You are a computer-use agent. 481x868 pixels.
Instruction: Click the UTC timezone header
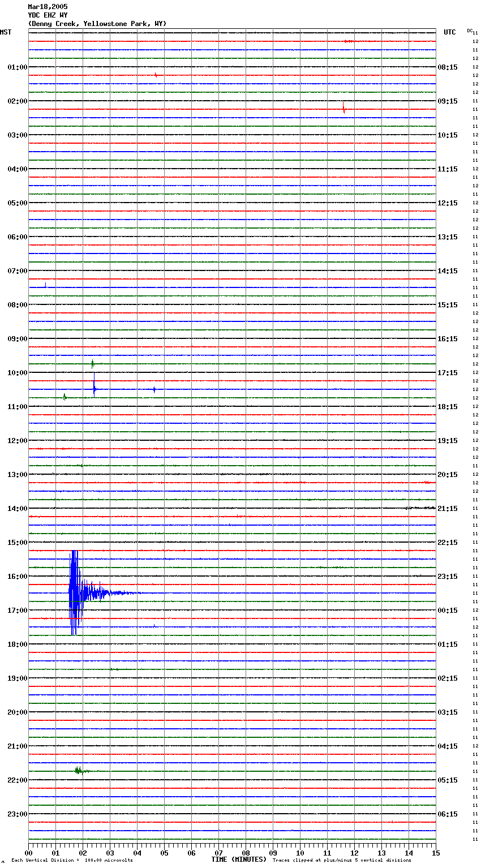click(450, 32)
